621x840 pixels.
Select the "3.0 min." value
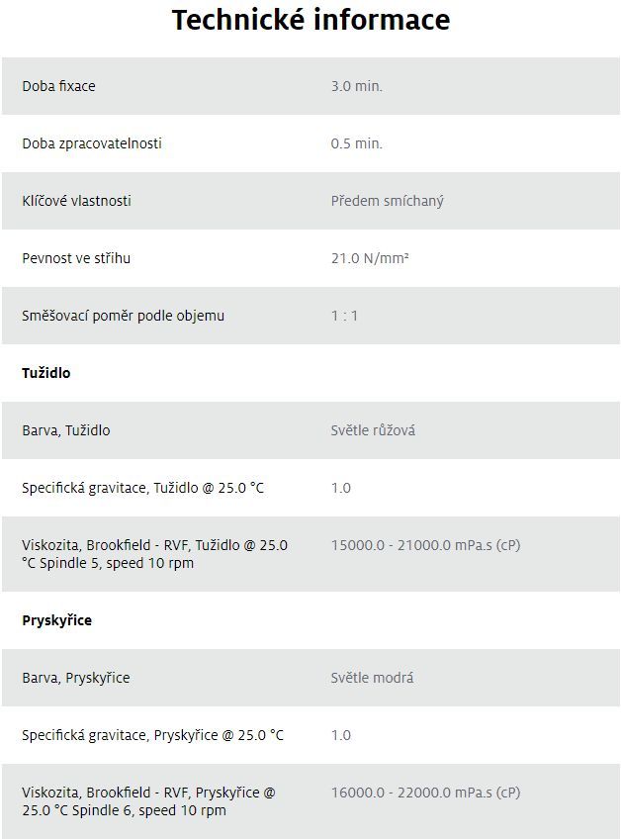tap(356, 86)
